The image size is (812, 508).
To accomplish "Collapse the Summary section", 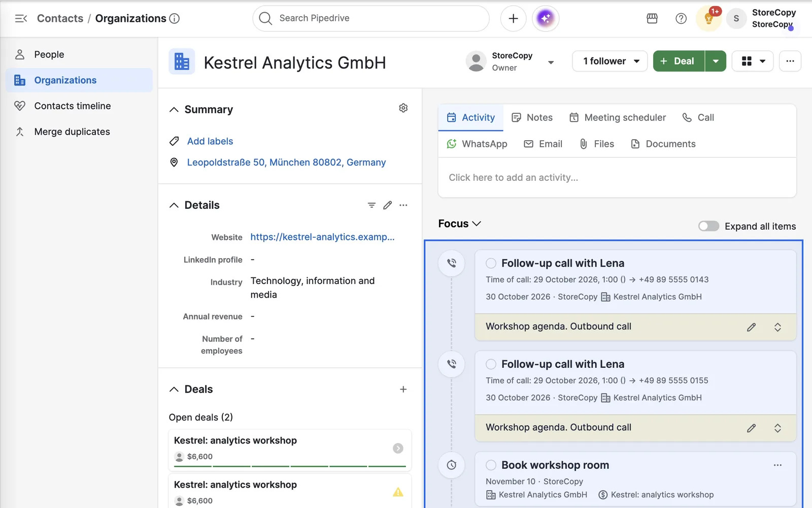I will click(x=174, y=110).
